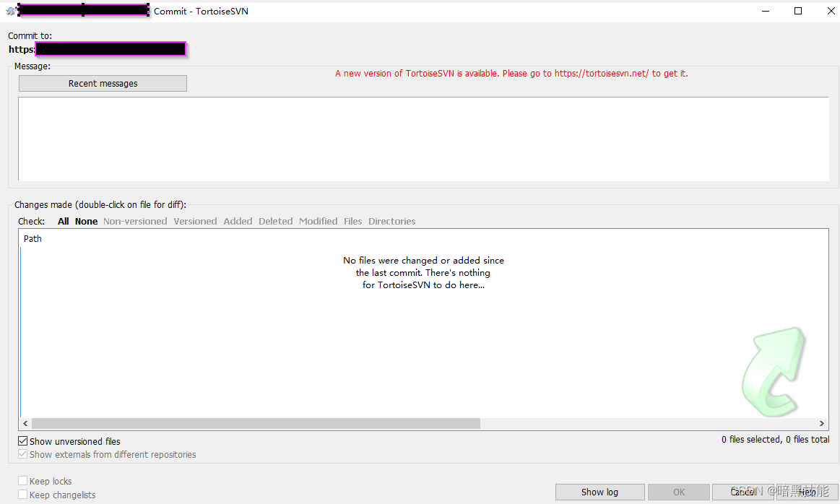Image resolution: width=840 pixels, height=504 pixels.
Task: Check All files link
Action: coord(64,221)
